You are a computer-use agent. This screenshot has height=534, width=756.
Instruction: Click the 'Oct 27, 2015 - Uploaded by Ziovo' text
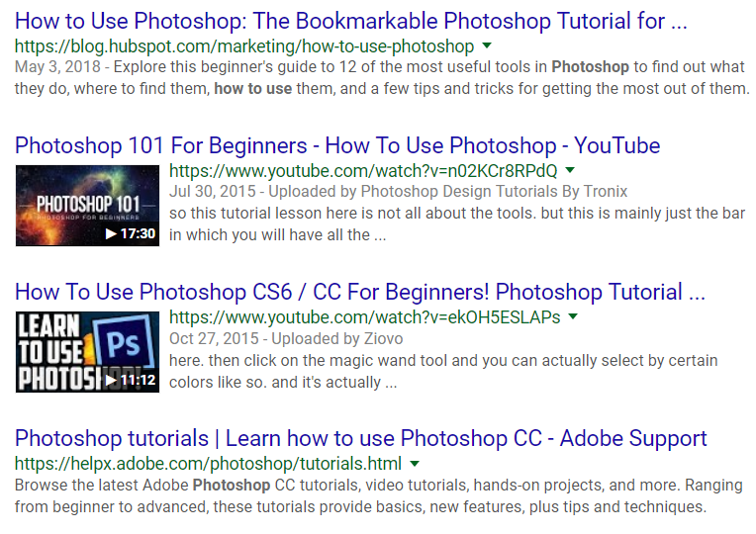(x=286, y=338)
